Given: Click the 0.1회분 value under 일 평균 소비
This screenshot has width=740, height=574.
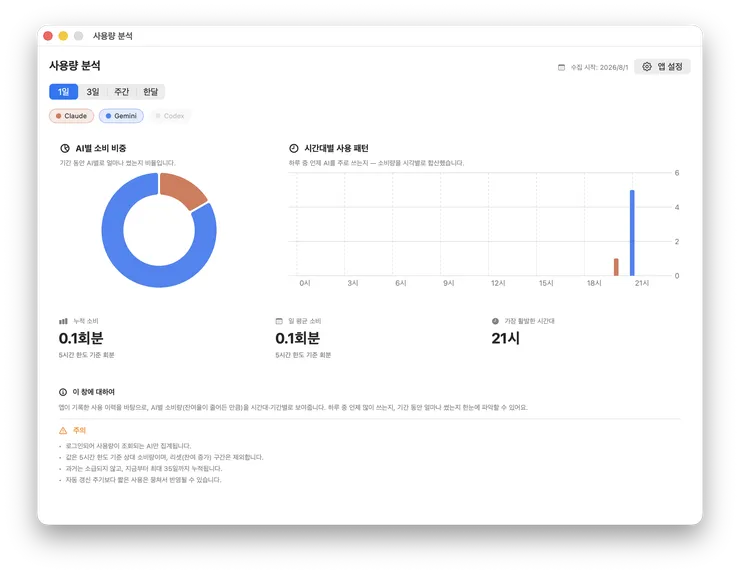Looking at the screenshot, I should pos(297,338).
